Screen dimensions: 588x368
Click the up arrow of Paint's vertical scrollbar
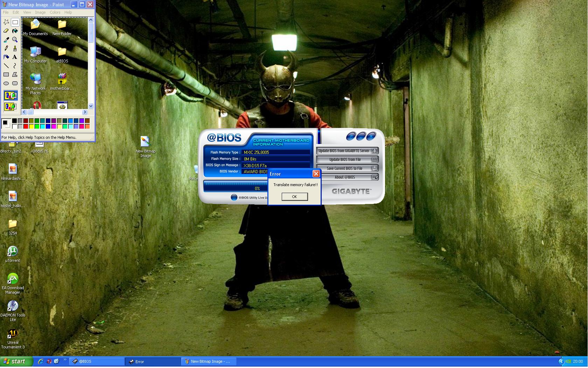(91, 20)
